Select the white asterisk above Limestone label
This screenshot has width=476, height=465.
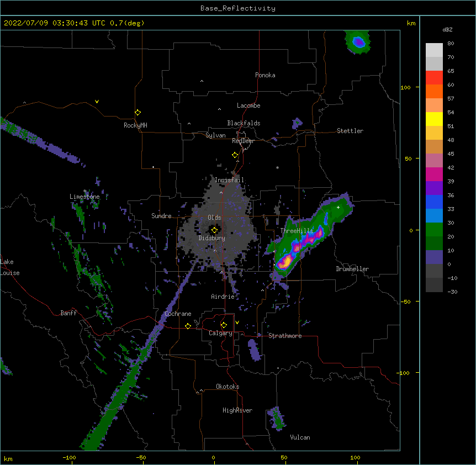coord(85,191)
